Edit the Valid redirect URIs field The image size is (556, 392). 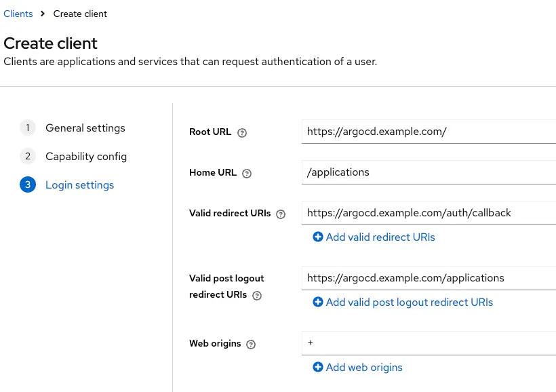tap(429, 213)
